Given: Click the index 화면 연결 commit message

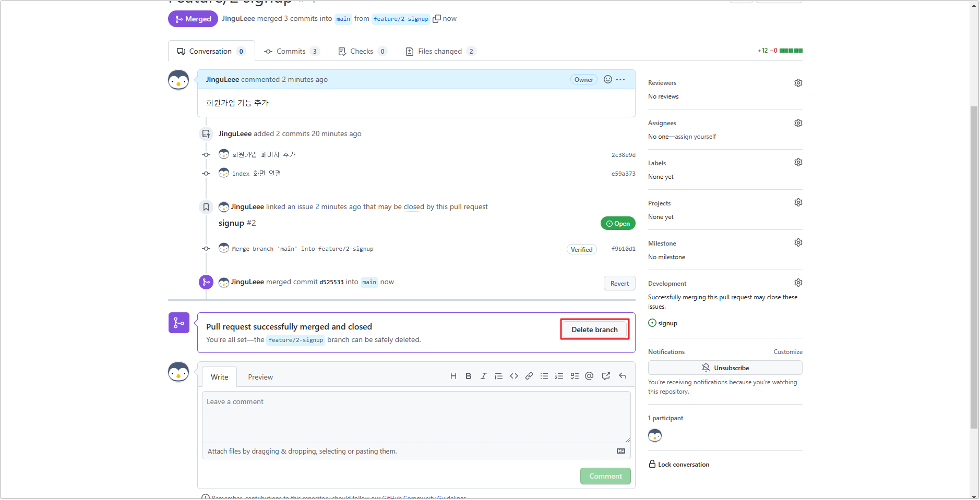Looking at the screenshot, I should [x=256, y=174].
